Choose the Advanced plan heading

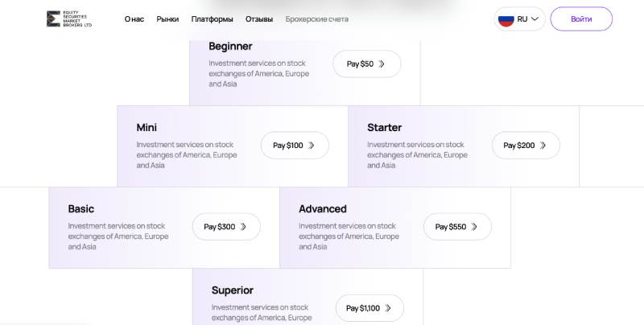(x=323, y=208)
